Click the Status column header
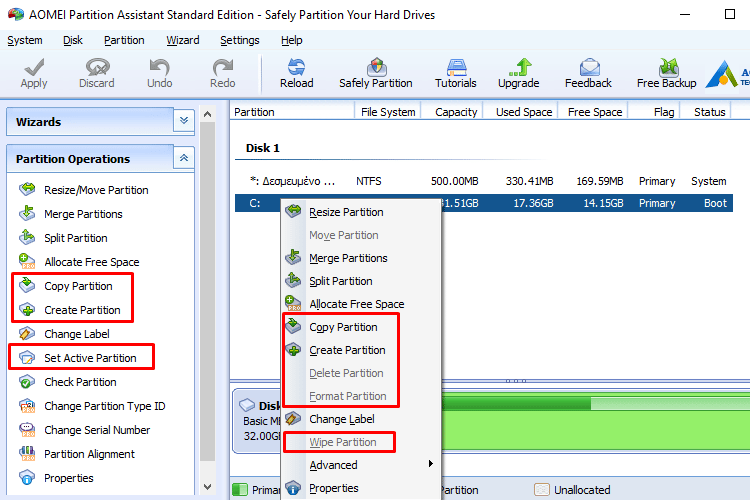Viewport: 750px width, 500px height. click(705, 112)
